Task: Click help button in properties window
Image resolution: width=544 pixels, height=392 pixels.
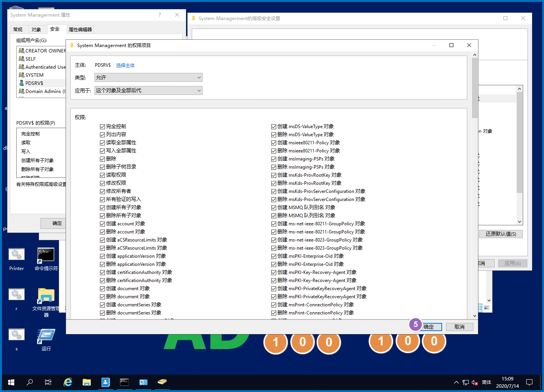Action: pyautogui.click(x=160, y=15)
